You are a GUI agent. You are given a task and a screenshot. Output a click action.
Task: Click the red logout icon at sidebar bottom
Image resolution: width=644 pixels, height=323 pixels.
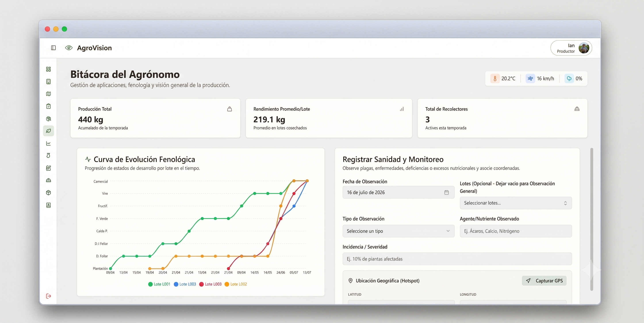48,296
